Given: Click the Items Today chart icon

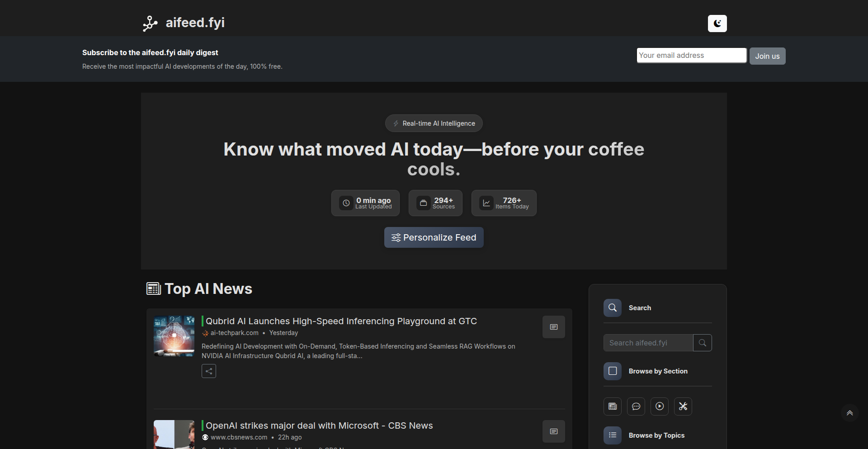Looking at the screenshot, I should tap(486, 203).
